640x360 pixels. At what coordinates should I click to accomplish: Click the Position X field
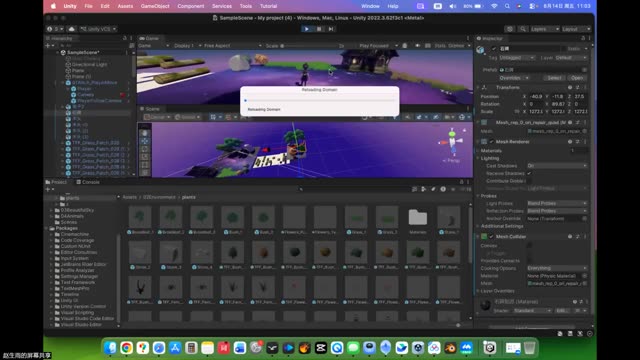tap(535, 97)
